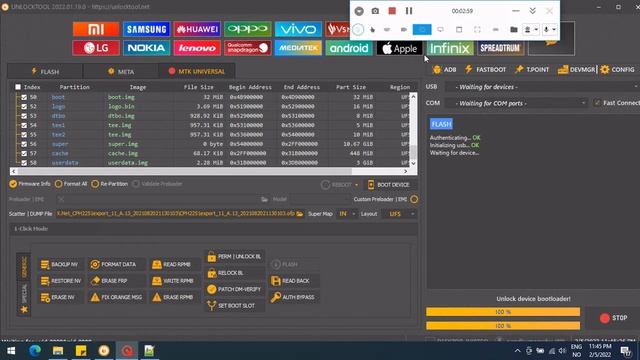Toggle the Re-Partition option
The height and width of the screenshot is (360, 640).
pyautogui.click(x=110, y=184)
